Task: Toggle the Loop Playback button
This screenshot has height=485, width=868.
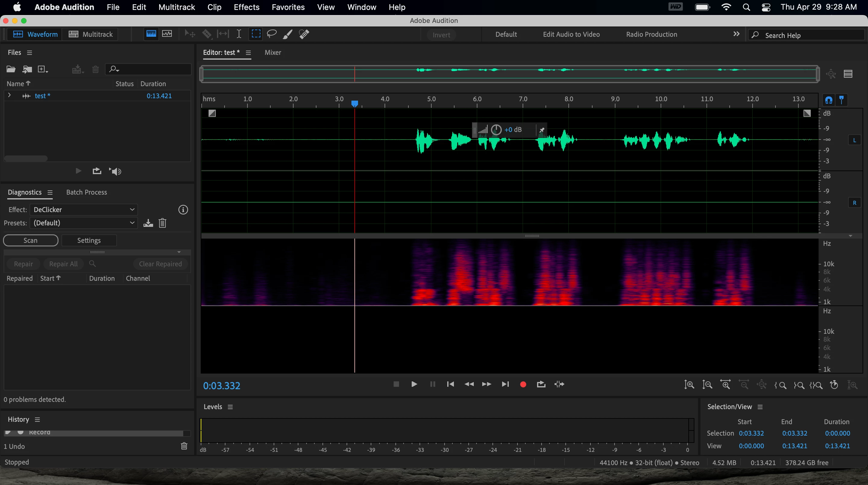Action: [541, 384]
